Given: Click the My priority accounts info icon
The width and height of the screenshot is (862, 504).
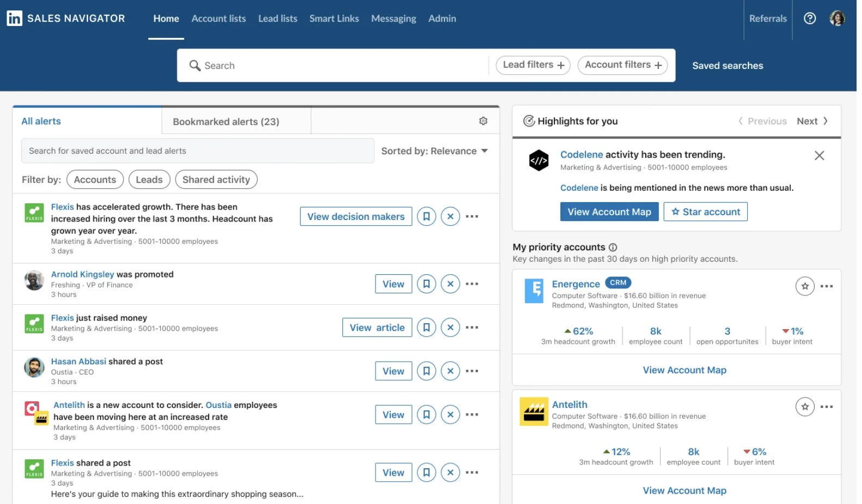Looking at the screenshot, I should click(613, 248).
